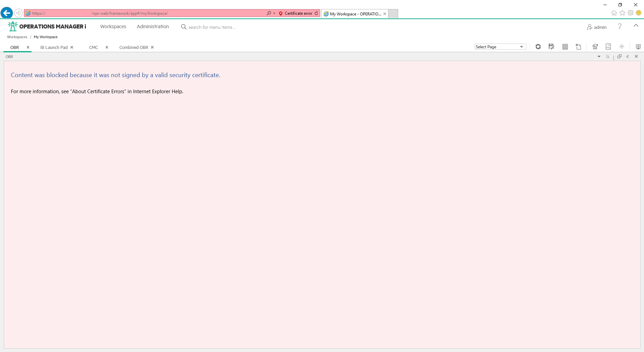Click the search for menu items field

[212, 27]
